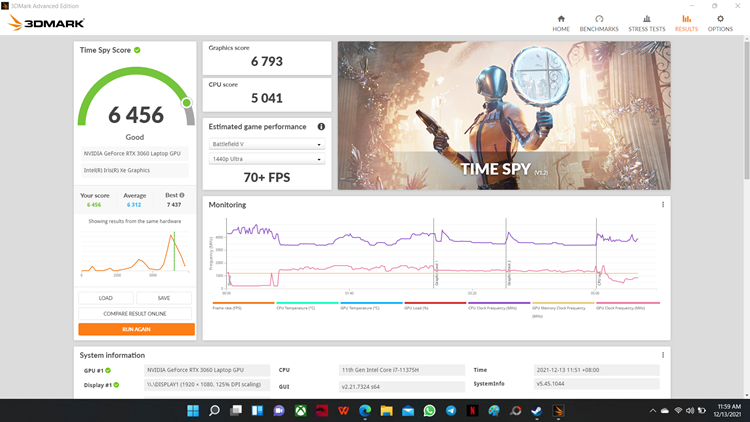Click the 70+ FPS estimate
750x422 pixels.
[267, 178]
